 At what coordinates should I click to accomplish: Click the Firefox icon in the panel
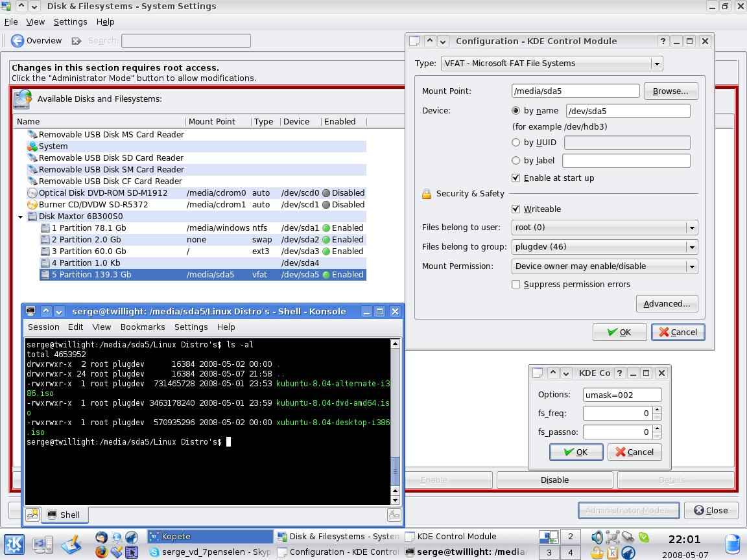[x=101, y=552]
